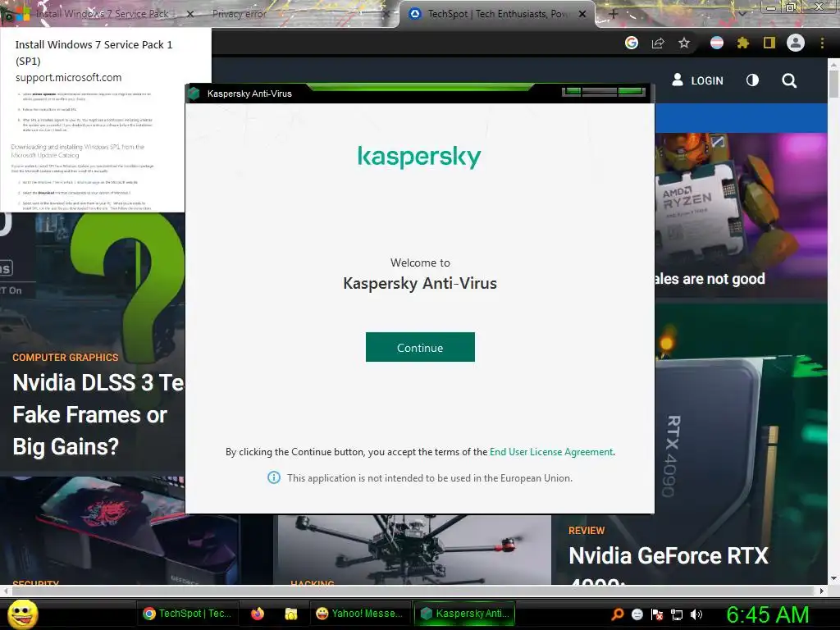Bookmark this tab with the star icon
The height and width of the screenshot is (630, 840).
tap(684, 43)
